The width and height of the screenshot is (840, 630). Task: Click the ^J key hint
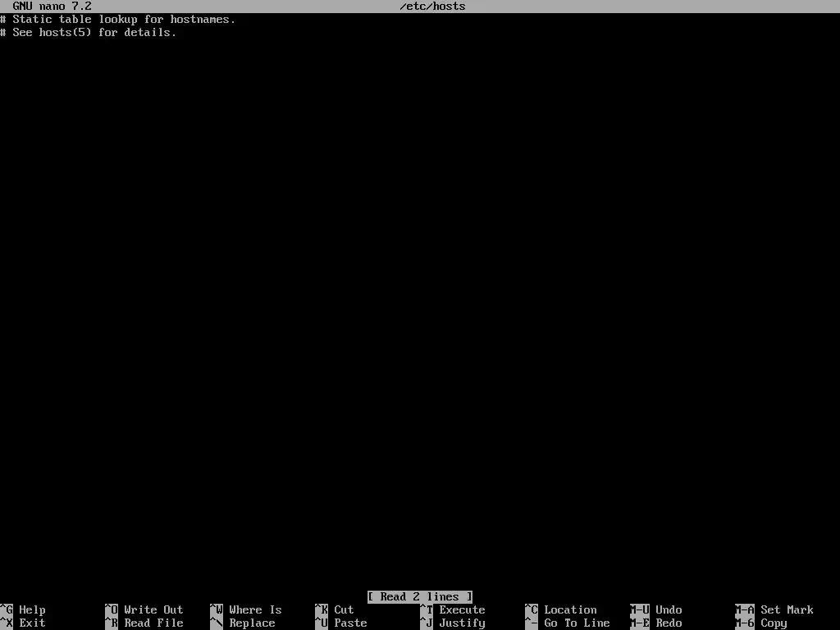coord(427,623)
